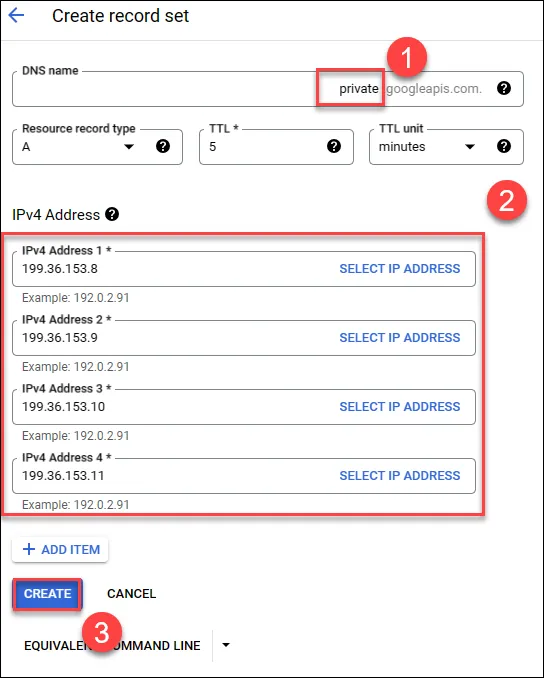Open help icon for TTL unit
The width and height of the screenshot is (544, 678).
[504, 146]
